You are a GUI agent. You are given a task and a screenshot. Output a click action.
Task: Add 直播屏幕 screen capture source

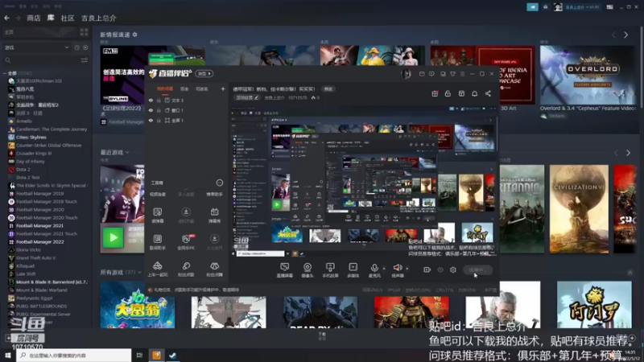pos(285,270)
